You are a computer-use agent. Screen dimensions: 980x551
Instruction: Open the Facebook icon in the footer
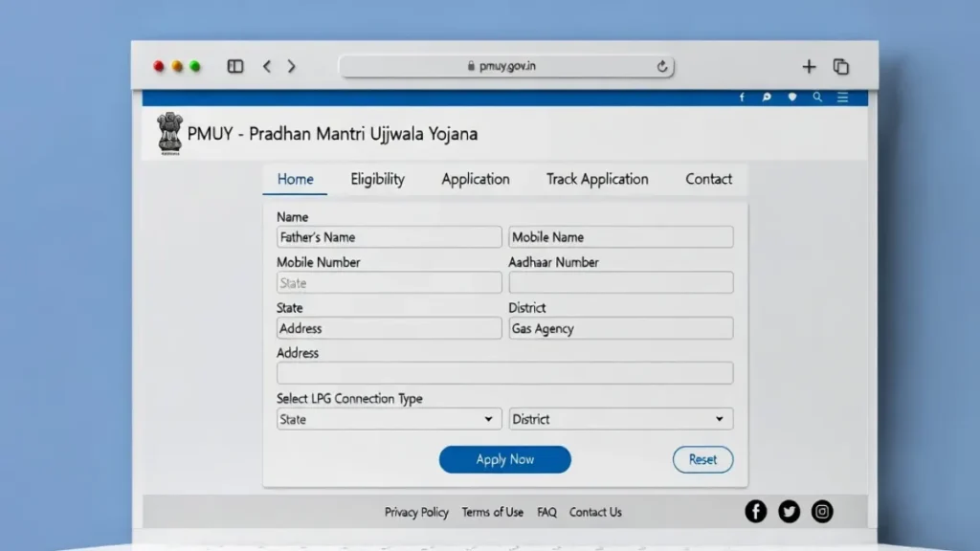tap(756, 512)
